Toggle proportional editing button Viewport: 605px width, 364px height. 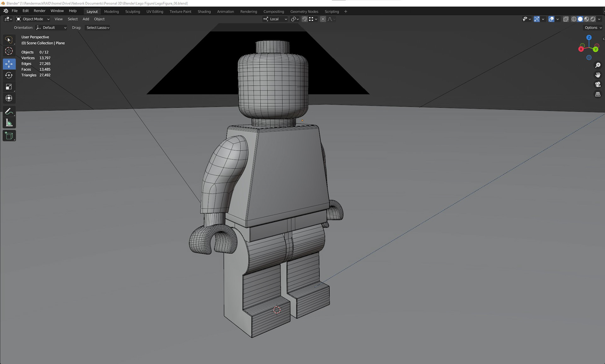323,19
